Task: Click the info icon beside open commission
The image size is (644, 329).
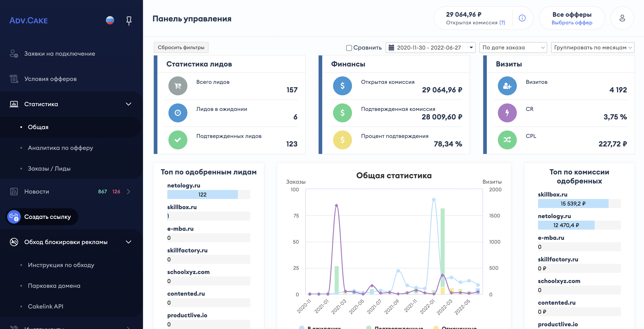Action: [x=522, y=18]
